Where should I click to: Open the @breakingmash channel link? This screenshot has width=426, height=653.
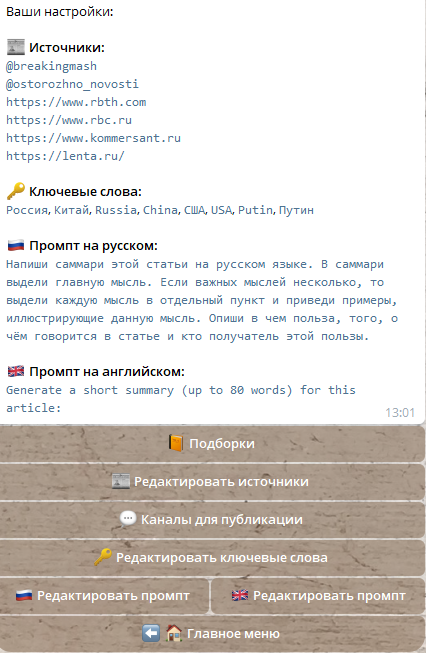(51, 66)
